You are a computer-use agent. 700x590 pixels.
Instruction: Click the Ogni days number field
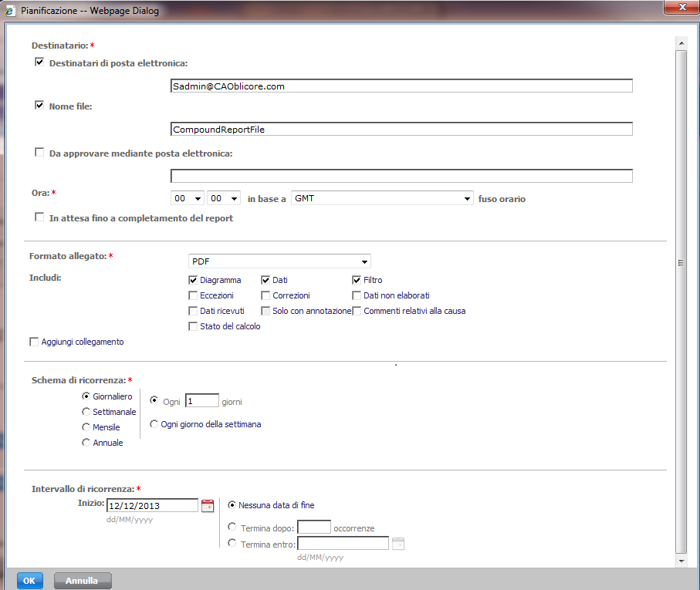(201, 400)
